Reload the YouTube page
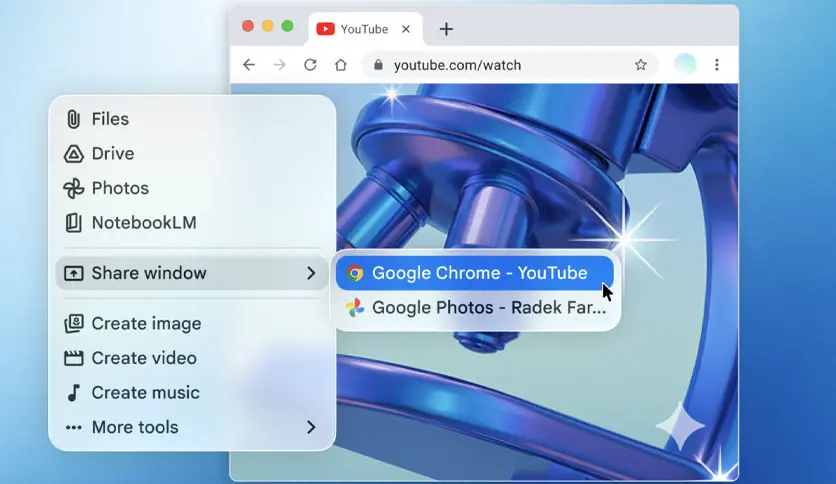 310,65
